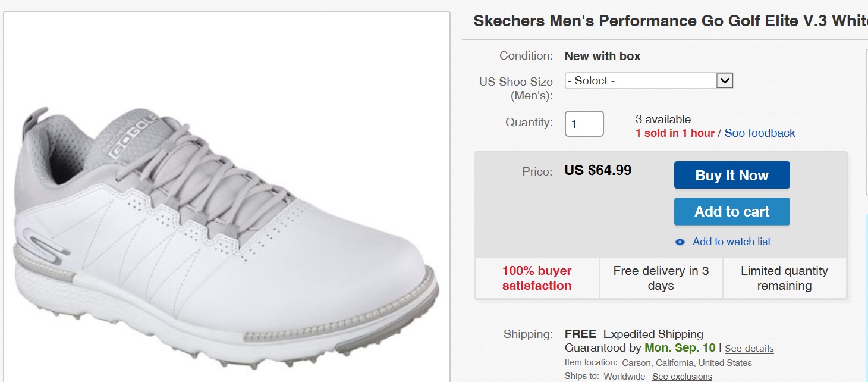This screenshot has height=382, width=868.
Task: Click the '1 sold in 1 hour' text
Action: point(675,133)
